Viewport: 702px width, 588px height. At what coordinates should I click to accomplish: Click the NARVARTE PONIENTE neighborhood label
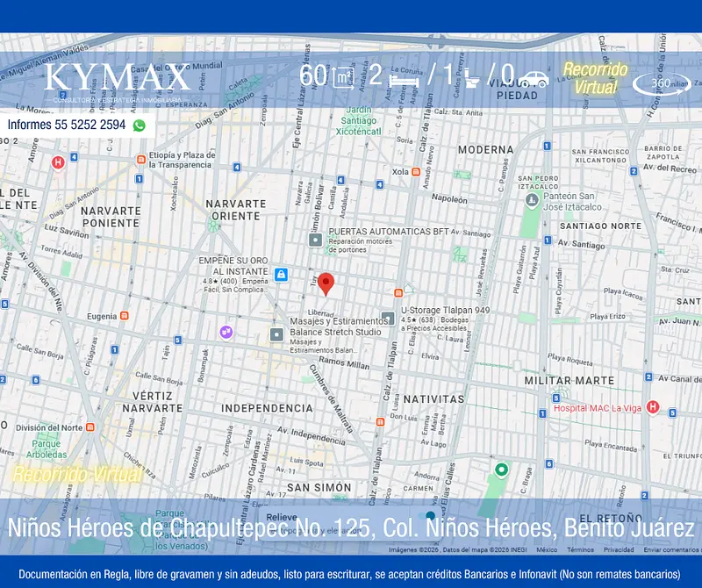pyautogui.click(x=111, y=217)
